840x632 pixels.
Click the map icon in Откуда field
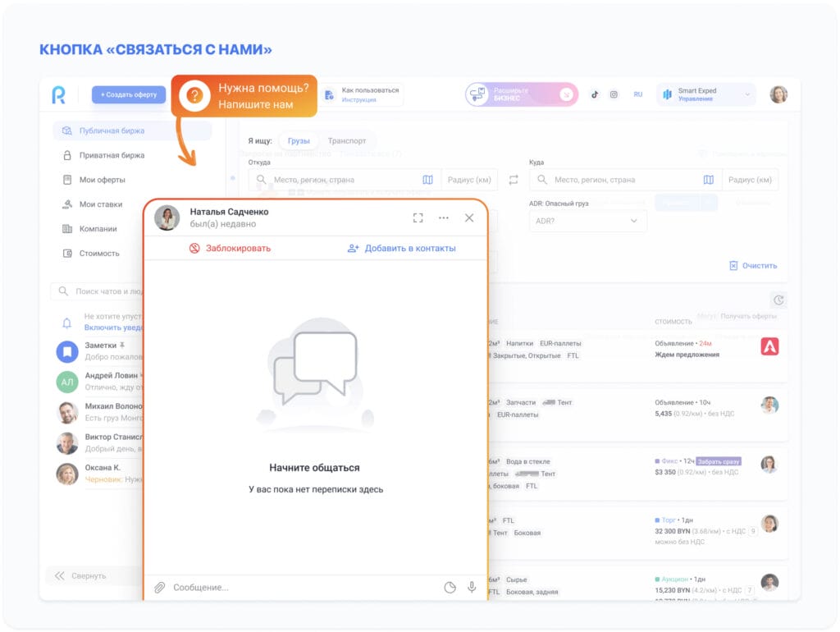pyautogui.click(x=427, y=180)
